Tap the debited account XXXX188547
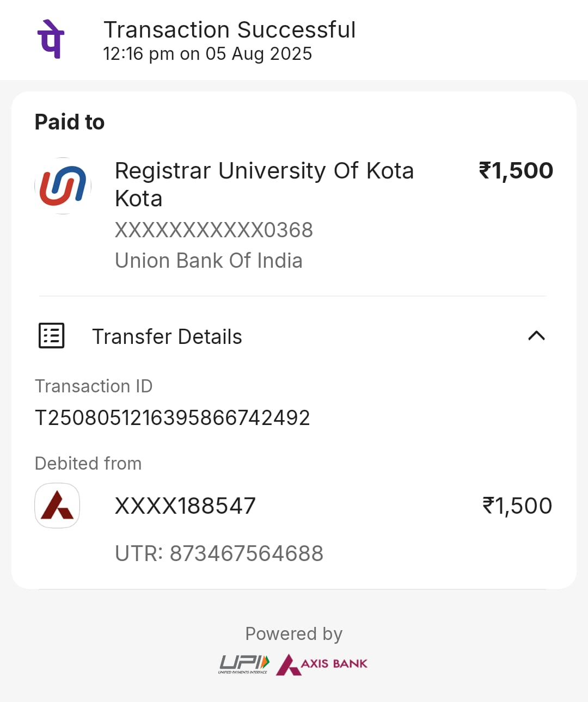Viewport: 588px width, 702px height. point(185,506)
